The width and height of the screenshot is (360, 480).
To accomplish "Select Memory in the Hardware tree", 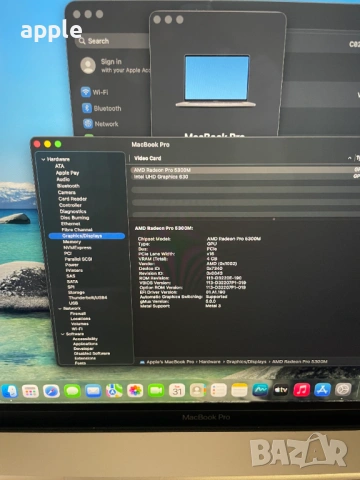I will pos(72,242).
